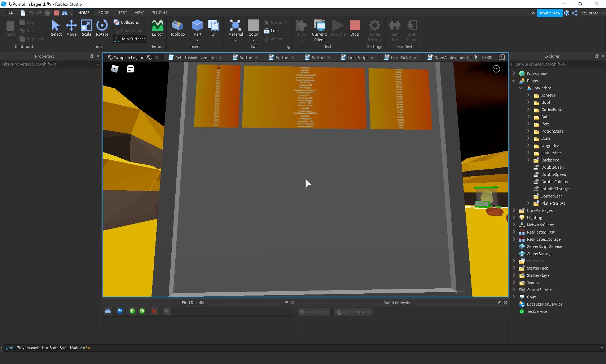The width and height of the screenshot is (606, 364).
Task: Open the Terrain Editor
Action: pyautogui.click(x=157, y=28)
